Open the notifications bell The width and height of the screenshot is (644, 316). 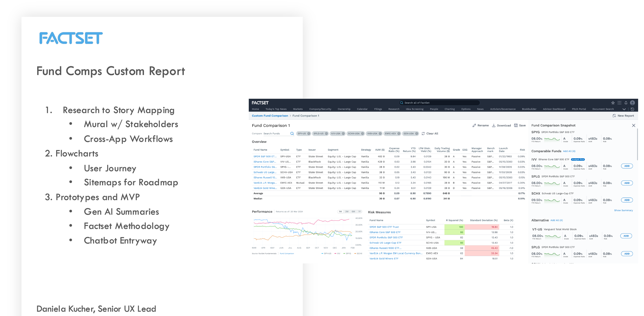(626, 103)
